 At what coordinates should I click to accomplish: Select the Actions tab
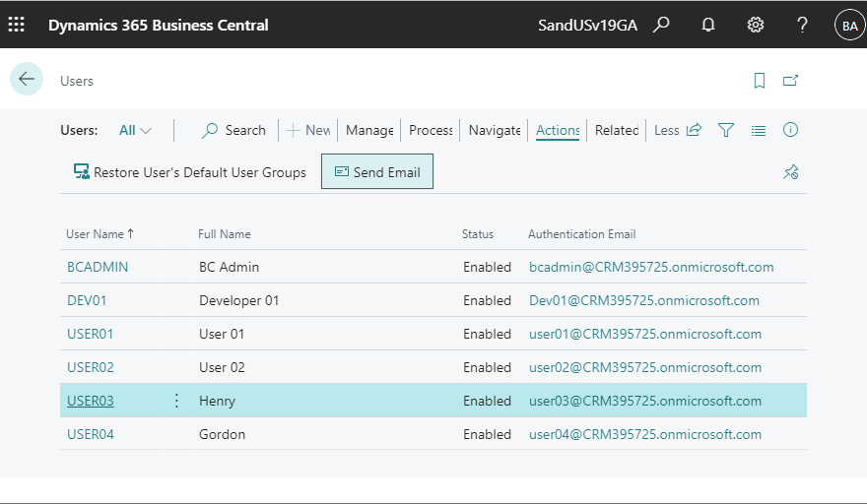(x=558, y=130)
